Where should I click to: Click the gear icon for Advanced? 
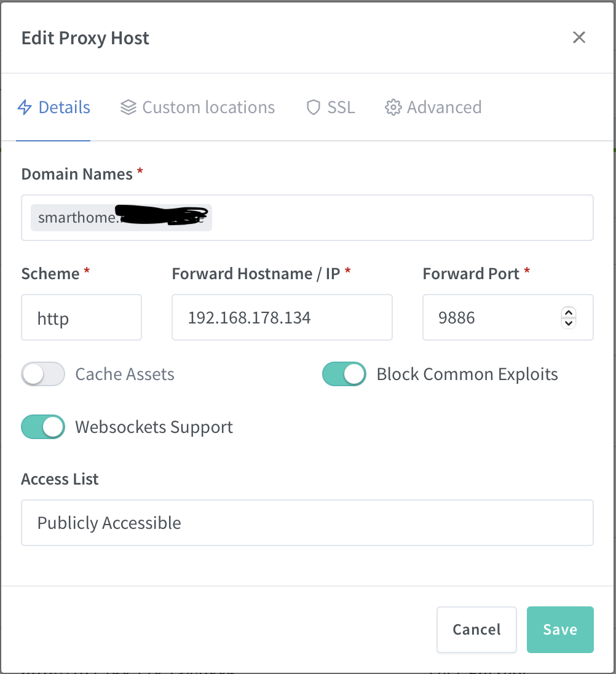pyautogui.click(x=393, y=108)
